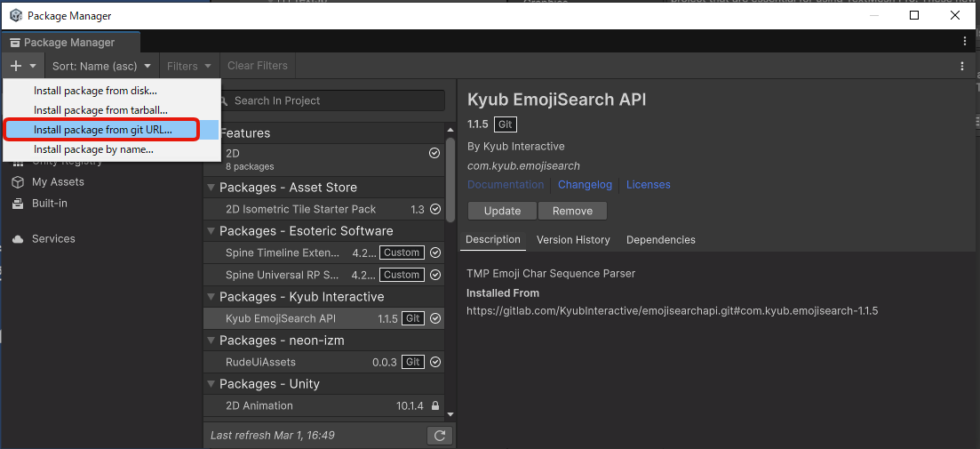Collapse the Features section
Screen dimensions: 980x449
[325, 133]
